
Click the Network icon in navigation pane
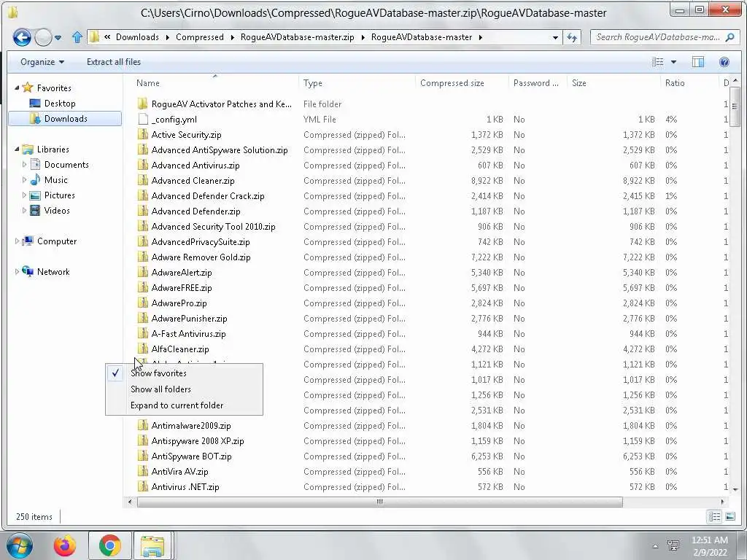click(x=28, y=271)
